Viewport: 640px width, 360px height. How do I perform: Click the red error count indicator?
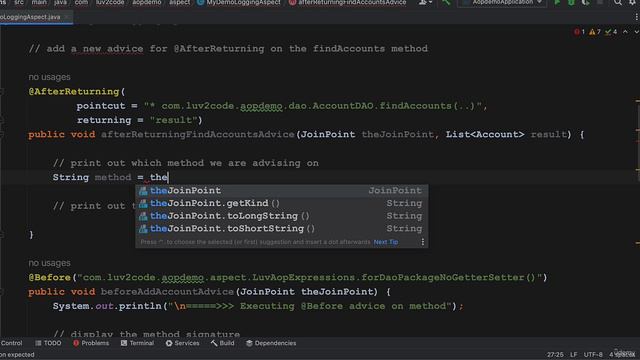click(x=580, y=32)
